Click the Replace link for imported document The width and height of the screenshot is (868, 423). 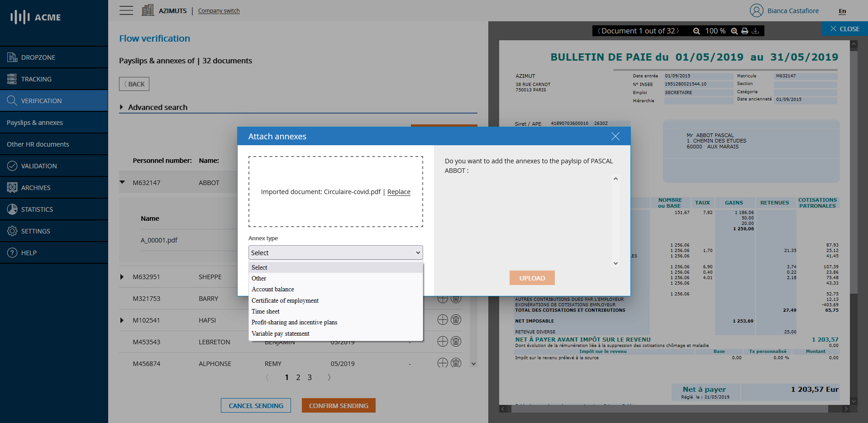click(399, 192)
